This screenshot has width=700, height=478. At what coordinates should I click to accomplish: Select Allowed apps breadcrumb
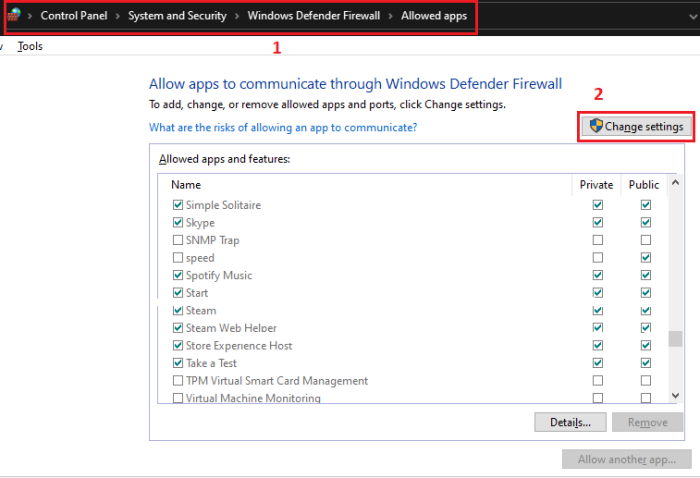(x=434, y=16)
